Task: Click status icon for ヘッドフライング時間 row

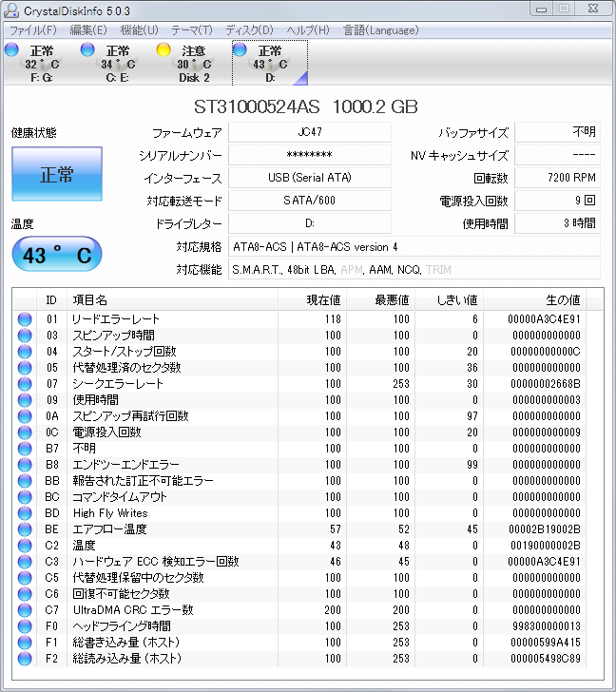Action: [25, 626]
